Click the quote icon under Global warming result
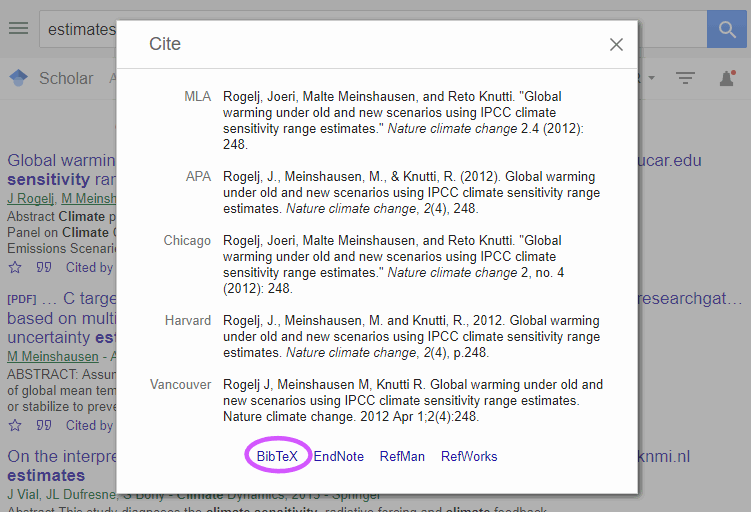The image size is (751, 512). [x=44, y=267]
